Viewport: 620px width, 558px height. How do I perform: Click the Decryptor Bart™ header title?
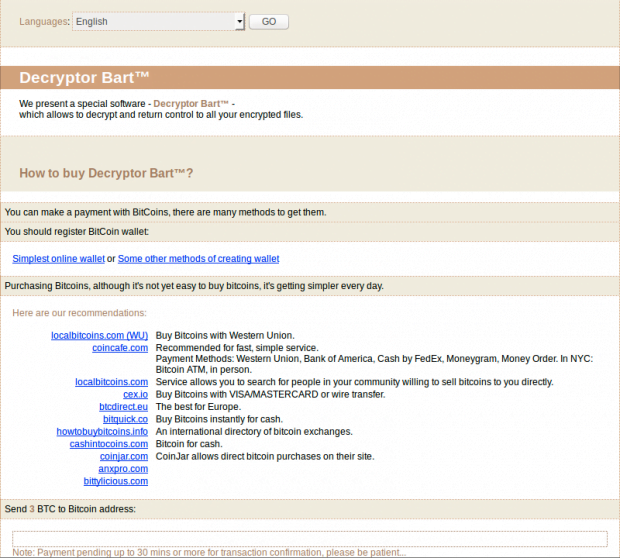tap(84, 78)
